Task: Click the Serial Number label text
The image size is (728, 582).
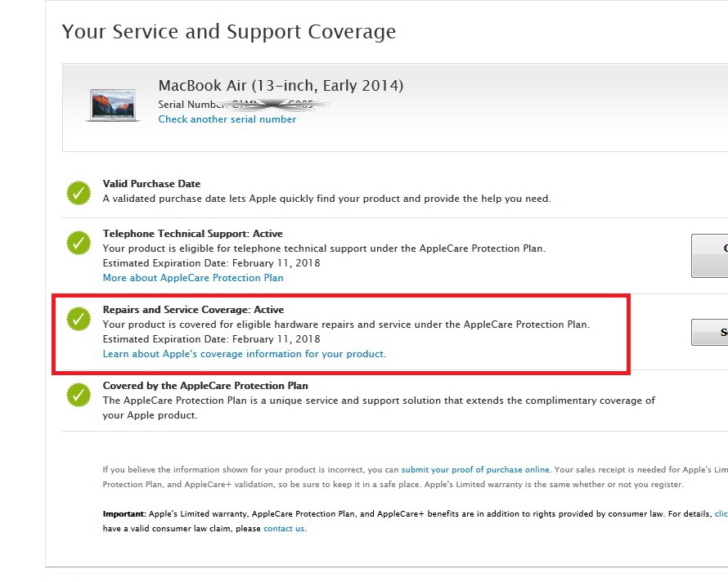Action: click(x=193, y=105)
